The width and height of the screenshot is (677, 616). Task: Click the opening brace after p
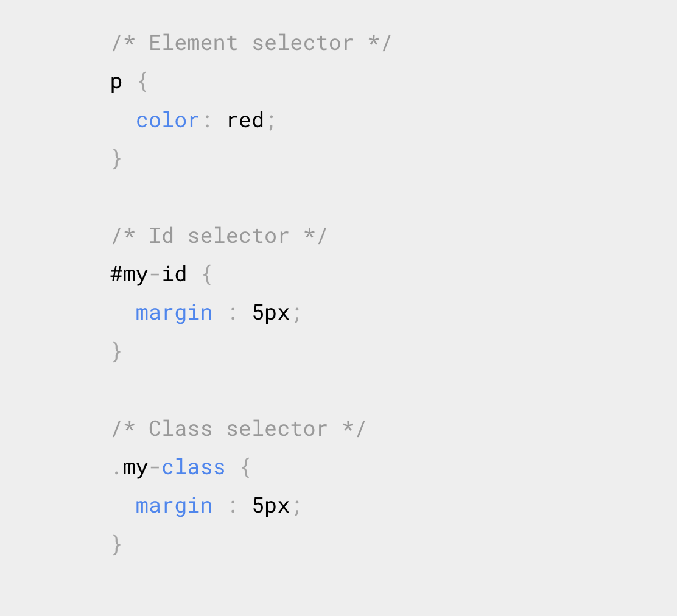(x=142, y=82)
